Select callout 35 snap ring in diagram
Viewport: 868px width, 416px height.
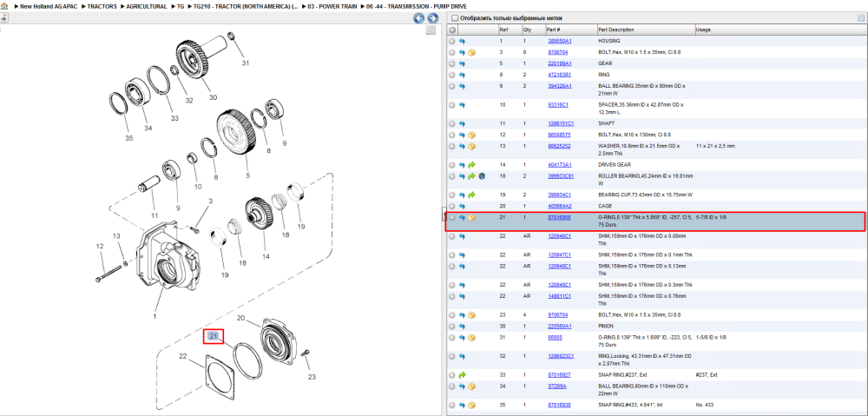(129, 138)
